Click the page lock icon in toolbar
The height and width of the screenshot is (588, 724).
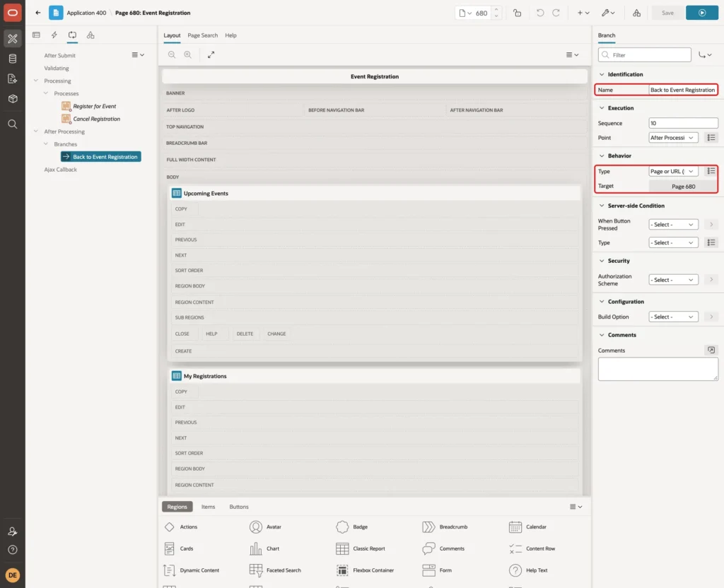pyautogui.click(x=517, y=13)
